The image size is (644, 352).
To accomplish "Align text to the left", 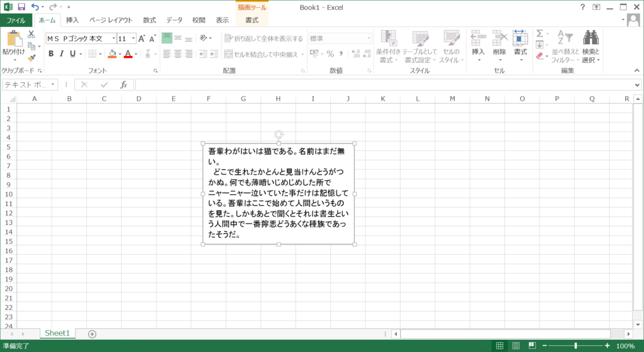I will (x=167, y=54).
